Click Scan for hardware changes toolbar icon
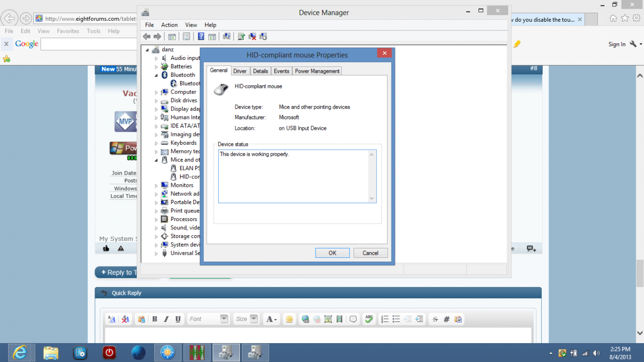The image size is (644, 362). tap(226, 37)
